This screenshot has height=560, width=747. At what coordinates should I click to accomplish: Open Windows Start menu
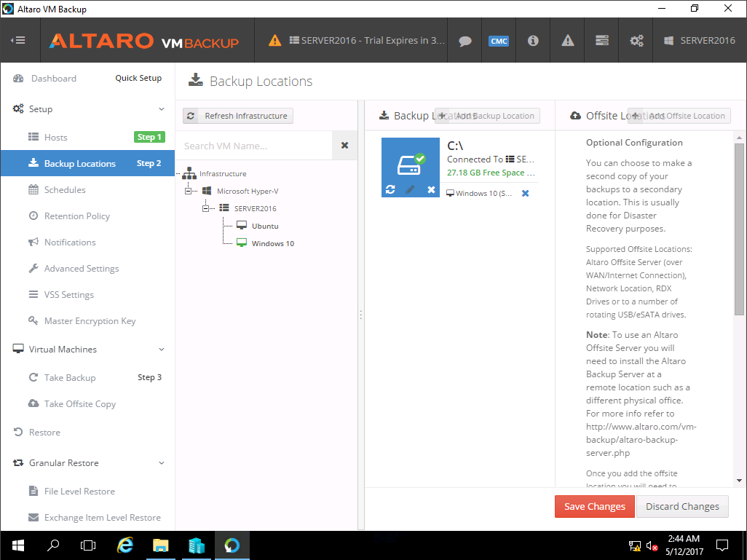[x=18, y=545]
